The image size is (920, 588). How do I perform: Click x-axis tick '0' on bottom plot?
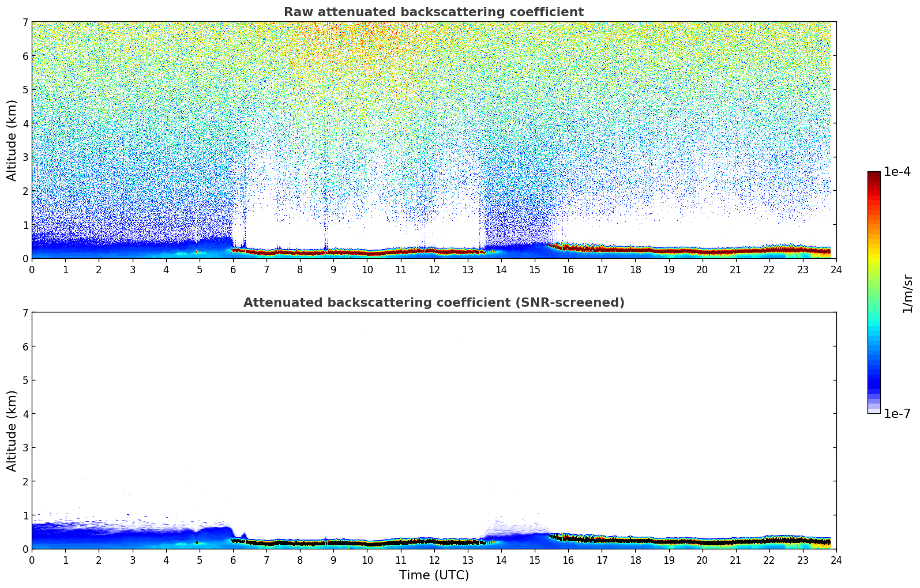pyautogui.click(x=32, y=560)
